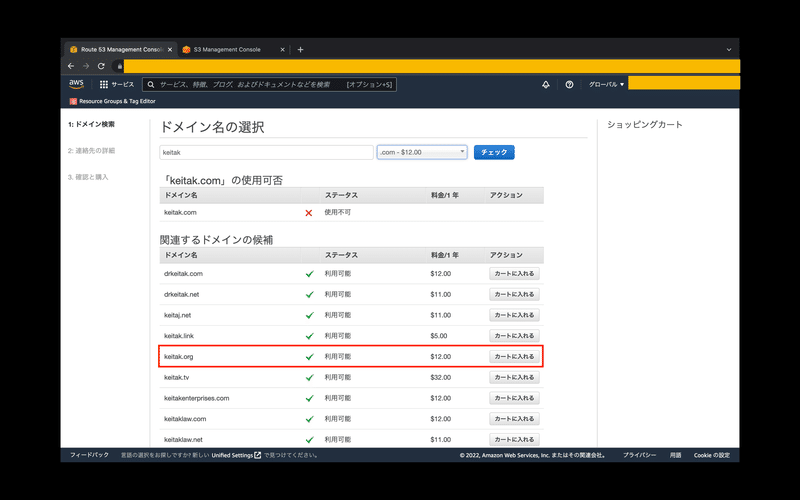Click the blue チェック button
Screen dimensions: 800x500
494,152
